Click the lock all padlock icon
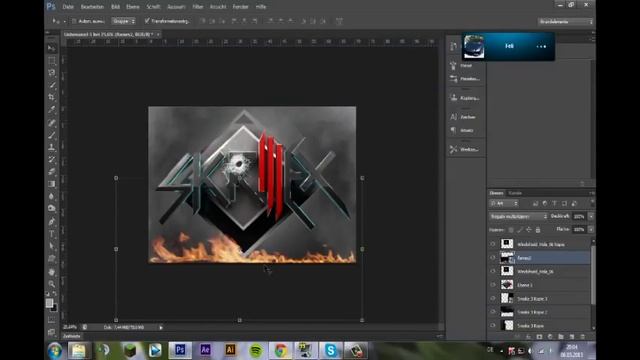Viewport: 640px width, 360px height. click(538, 230)
